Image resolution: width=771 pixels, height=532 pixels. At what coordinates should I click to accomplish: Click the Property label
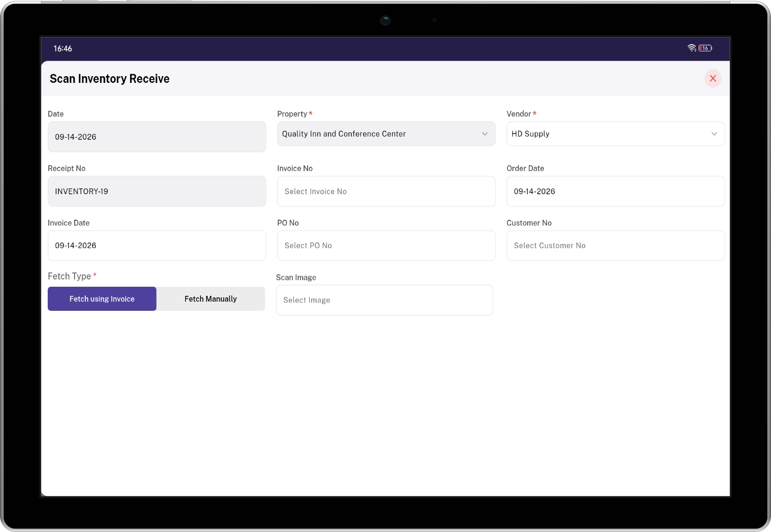[292, 114]
